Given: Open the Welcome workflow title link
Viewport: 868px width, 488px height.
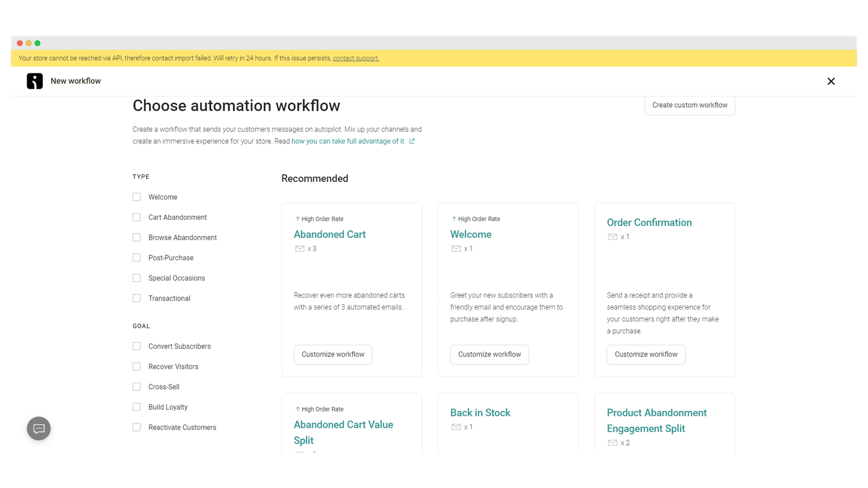Looking at the screenshot, I should (x=471, y=234).
